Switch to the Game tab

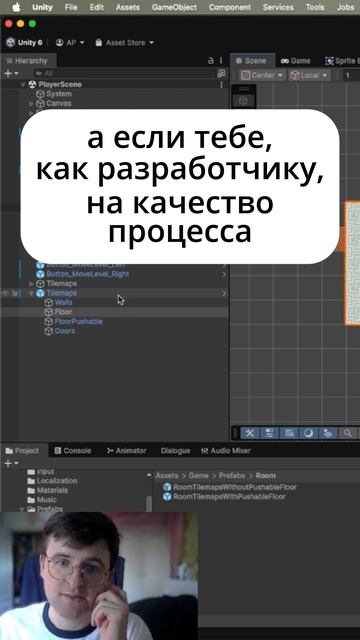pyautogui.click(x=296, y=61)
